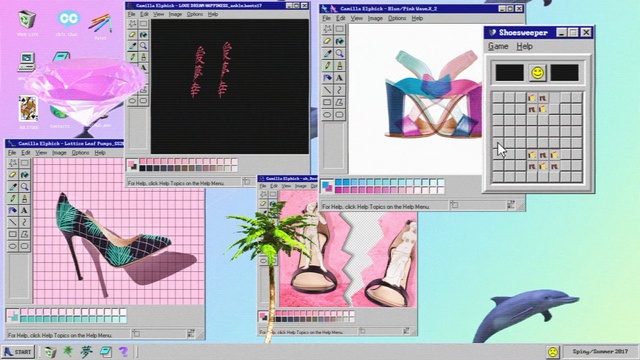The image size is (640, 360).
Task: Open View menu in Blue/Pink Wave window
Action: point(356,18)
